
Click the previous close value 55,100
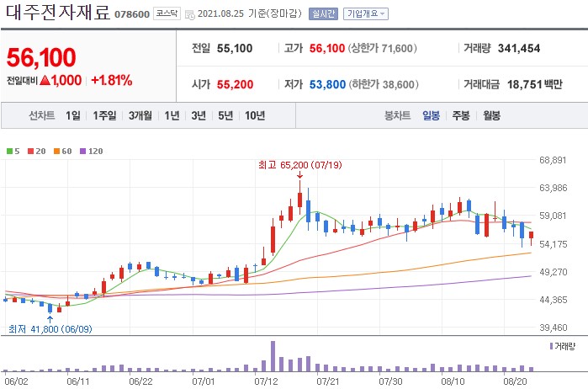tap(235, 49)
